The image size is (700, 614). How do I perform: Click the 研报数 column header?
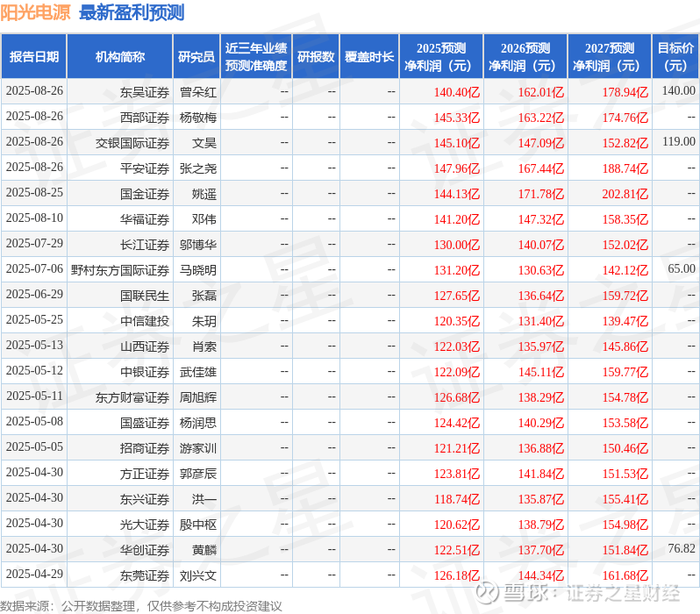point(316,57)
